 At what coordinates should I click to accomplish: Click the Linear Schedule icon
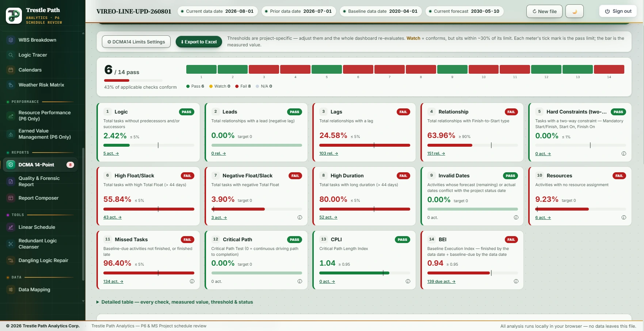click(x=11, y=227)
